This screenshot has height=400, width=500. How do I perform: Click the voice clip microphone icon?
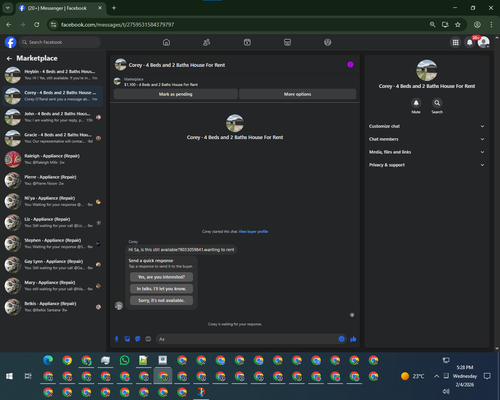[116, 339]
